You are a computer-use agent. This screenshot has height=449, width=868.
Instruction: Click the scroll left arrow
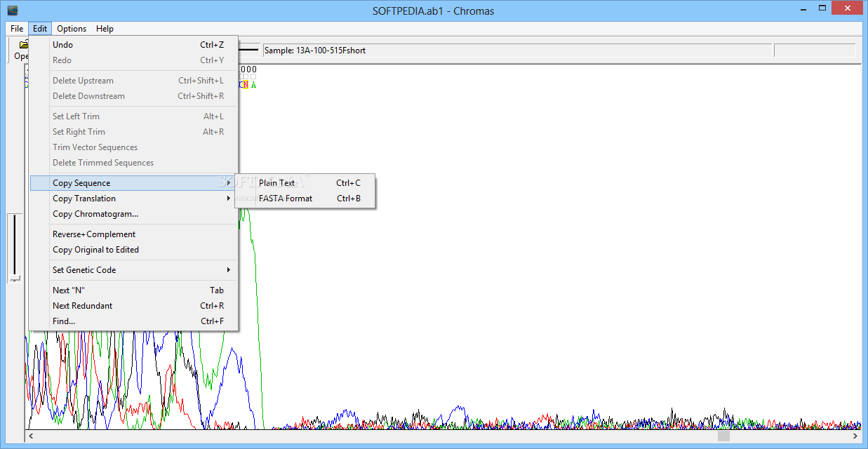(x=30, y=436)
